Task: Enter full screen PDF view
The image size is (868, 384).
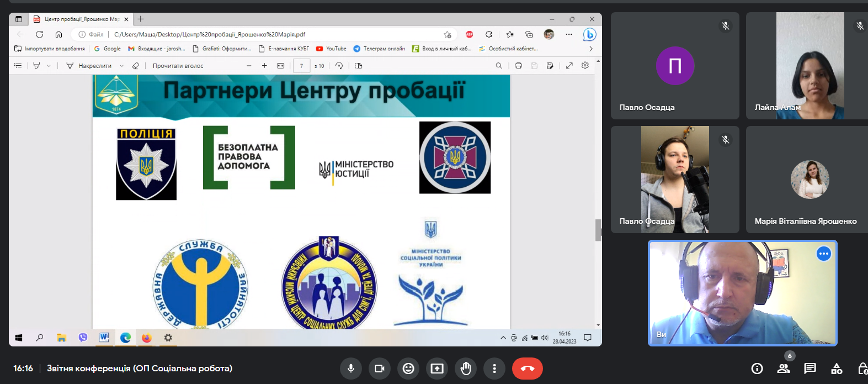Action: [x=569, y=66]
